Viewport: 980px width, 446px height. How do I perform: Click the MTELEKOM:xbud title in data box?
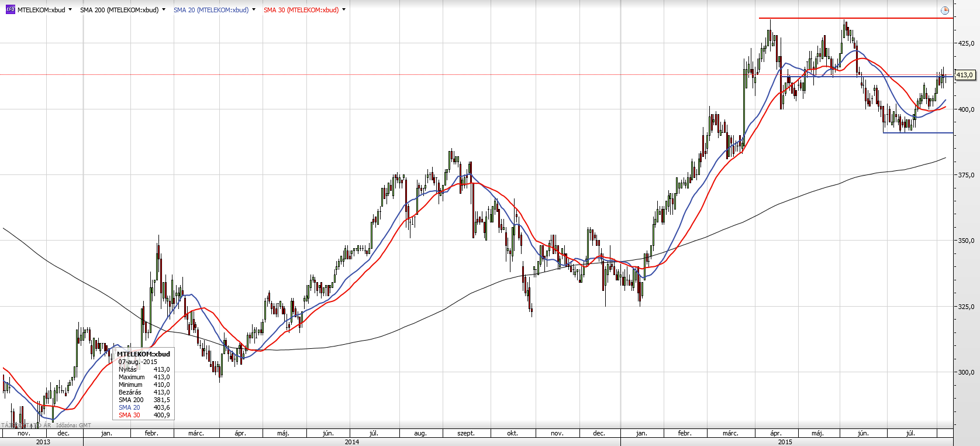pyautogui.click(x=143, y=354)
